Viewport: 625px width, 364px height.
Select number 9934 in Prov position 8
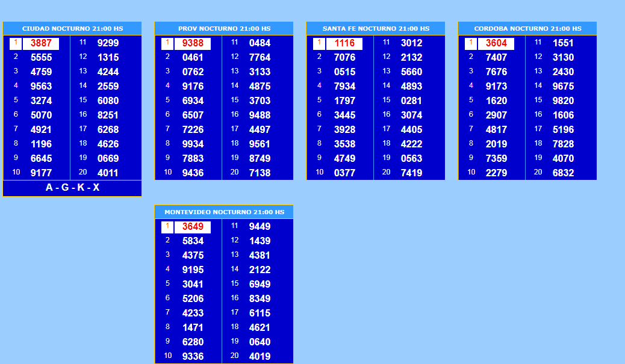pos(193,144)
